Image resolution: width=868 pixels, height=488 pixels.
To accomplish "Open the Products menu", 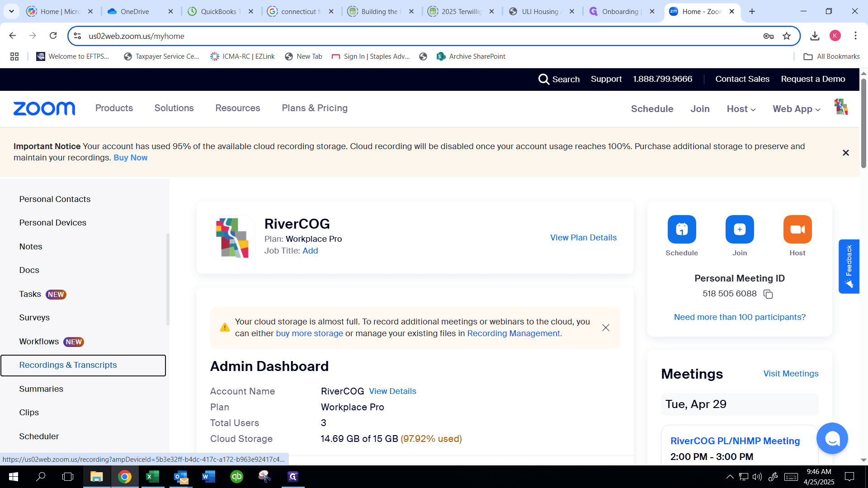I will coord(114,108).
